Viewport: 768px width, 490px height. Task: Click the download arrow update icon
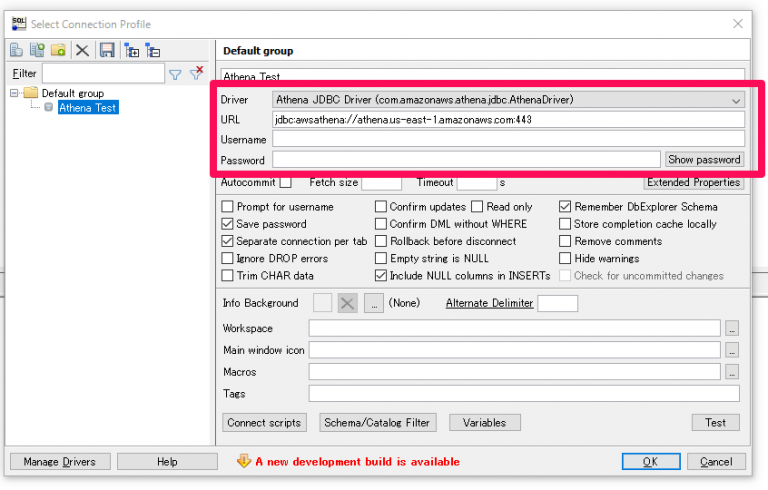244,461
